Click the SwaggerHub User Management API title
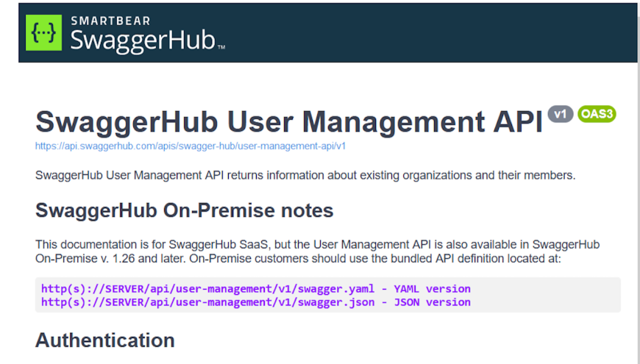The width and height of the screenshot is (640, 364). (x=289, y=121)
